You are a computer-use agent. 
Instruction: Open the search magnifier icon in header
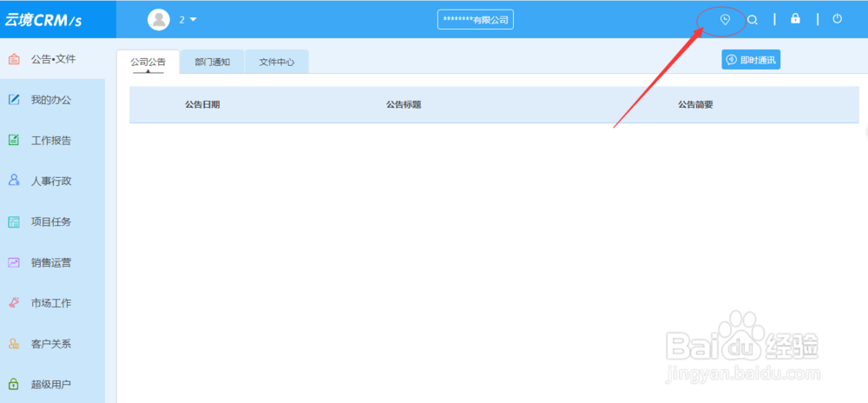tap(753, 20)
